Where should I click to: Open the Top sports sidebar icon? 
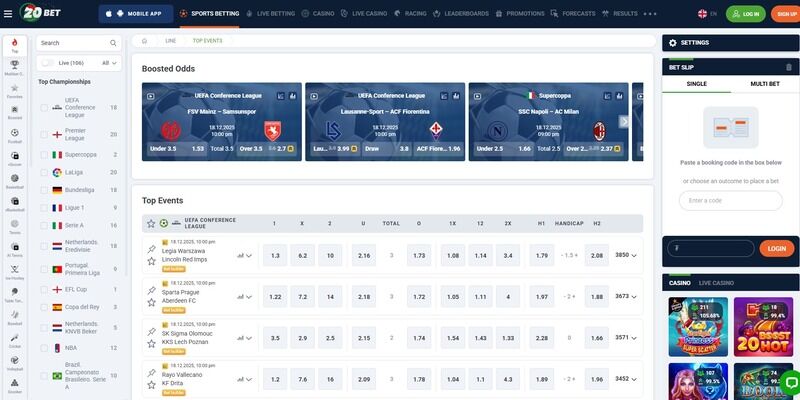click(14, 45)
